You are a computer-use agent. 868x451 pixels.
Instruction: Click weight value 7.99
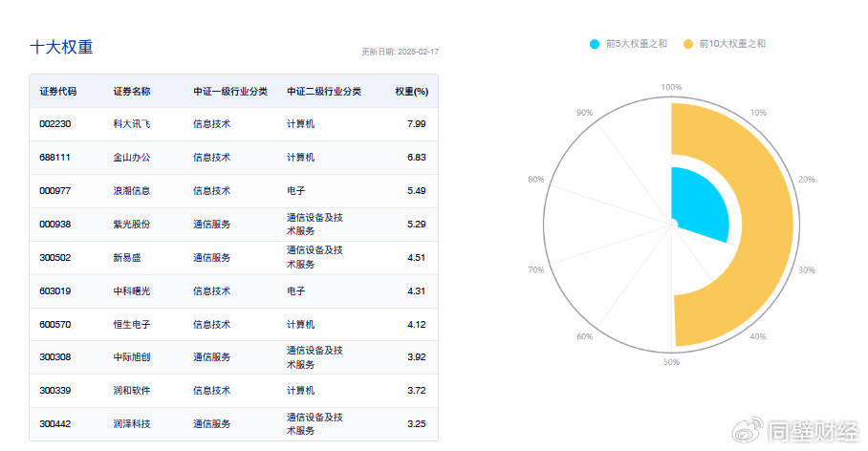[x=416, y=124]
